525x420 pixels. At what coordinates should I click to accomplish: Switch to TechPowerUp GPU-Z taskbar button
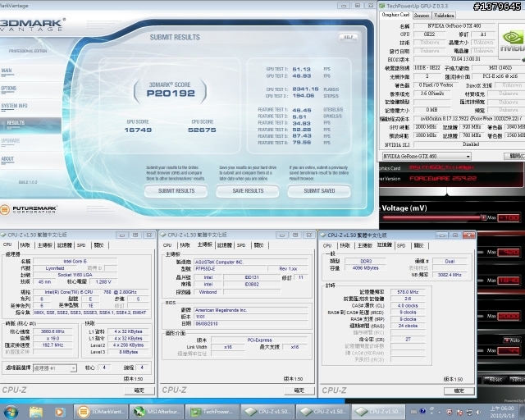(212, 412)
